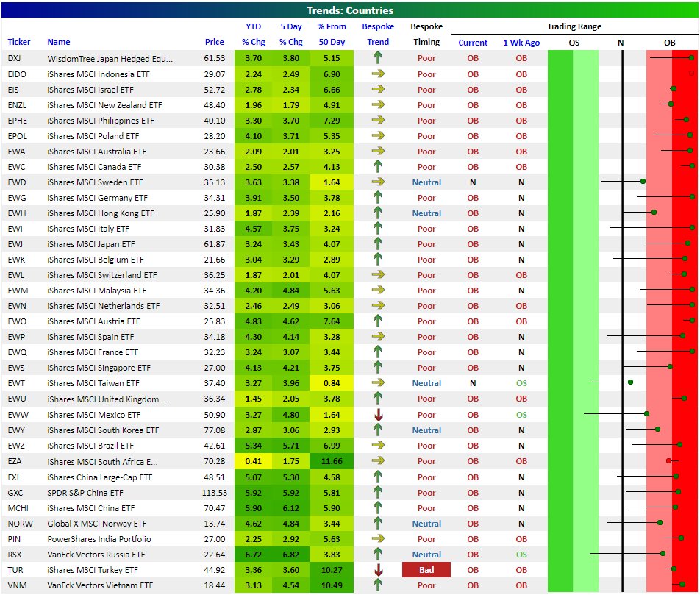Click Neutral timing for EWD Sweden
Image resolution: width=700 pixels, height=595 pixels.
pyautogui.click(x=426, y=182)
